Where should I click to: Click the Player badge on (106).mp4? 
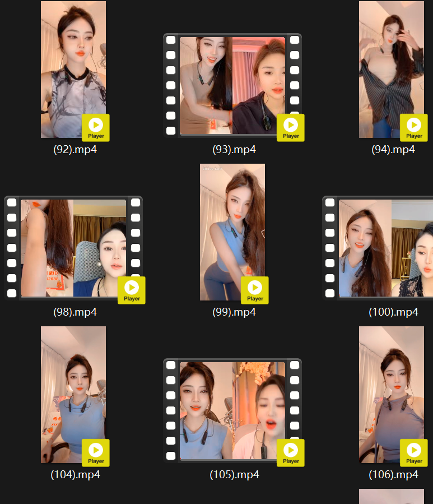414,453
